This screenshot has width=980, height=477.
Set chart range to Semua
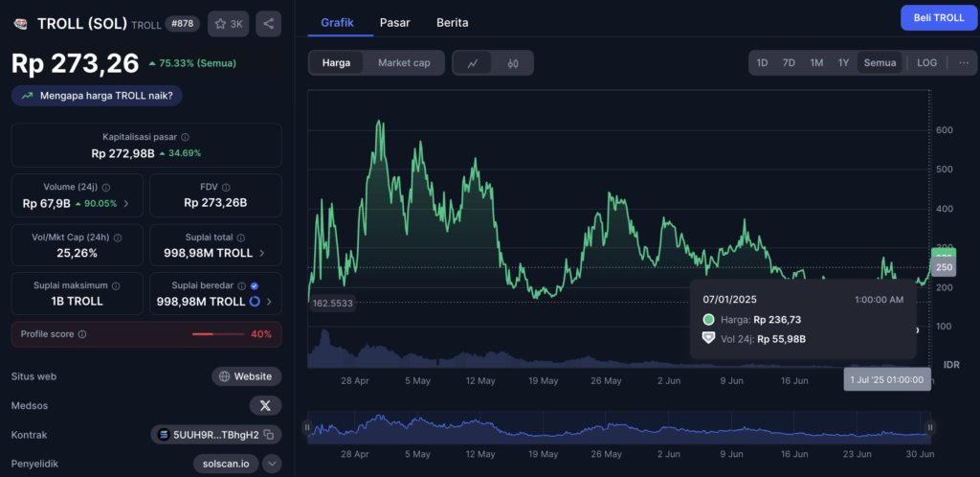[x=880, y=62]
